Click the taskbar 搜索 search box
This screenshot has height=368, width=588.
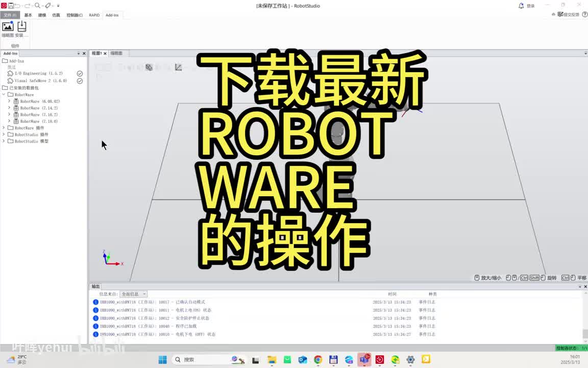point(209,360)
